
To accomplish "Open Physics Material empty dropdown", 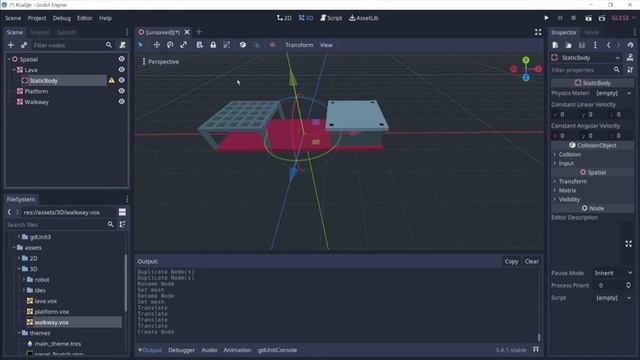I will coord(613,93).
